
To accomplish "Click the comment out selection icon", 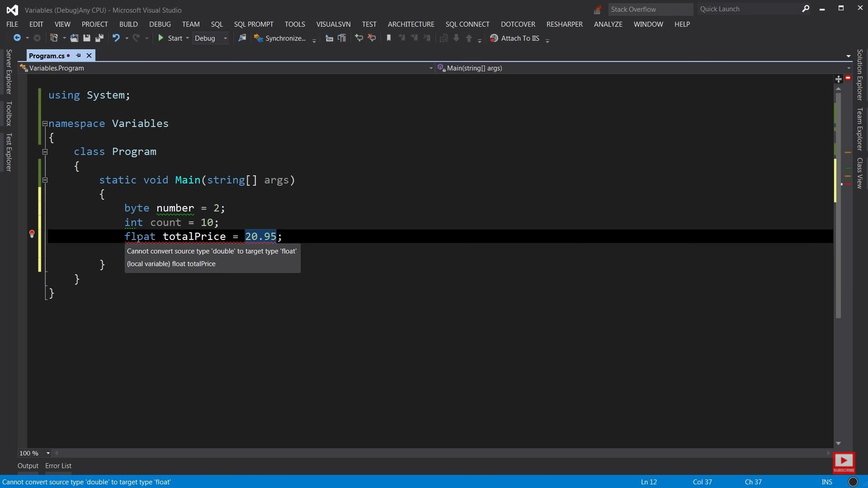I will [x=359, y=38].
